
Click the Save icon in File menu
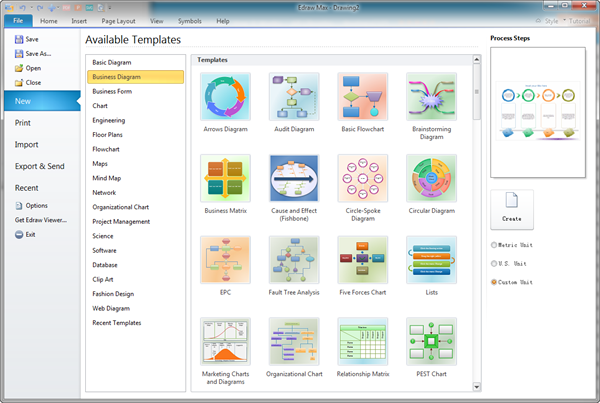19,40
